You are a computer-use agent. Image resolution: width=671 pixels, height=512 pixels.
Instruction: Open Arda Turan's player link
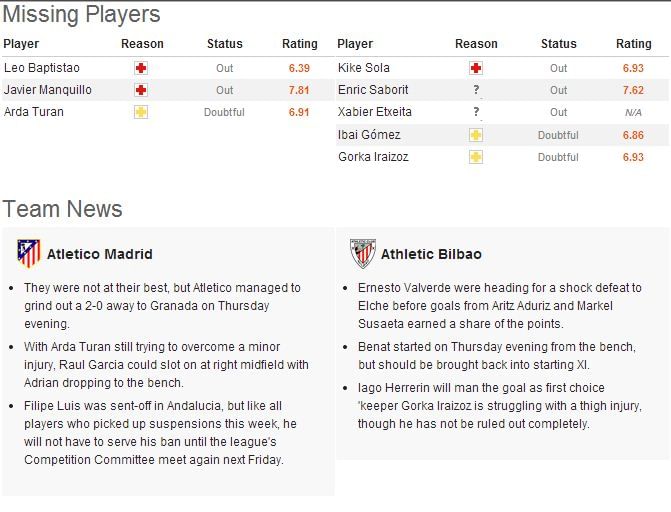pos(34,112)
